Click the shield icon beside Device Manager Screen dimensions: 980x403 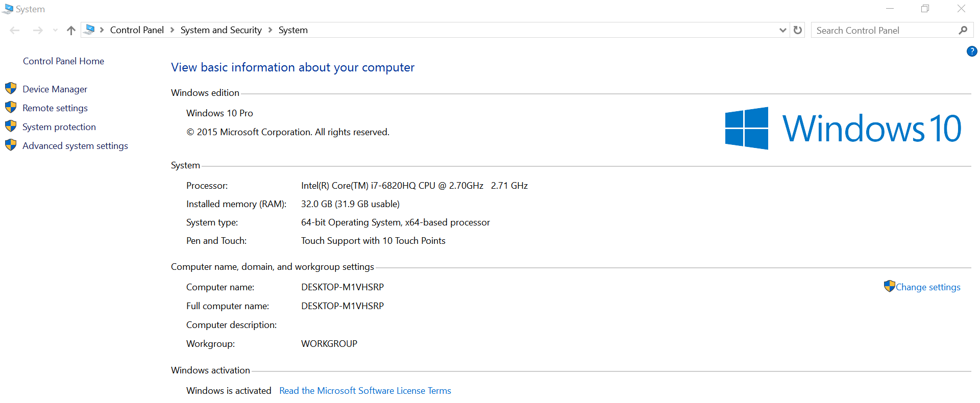(11, 88)
